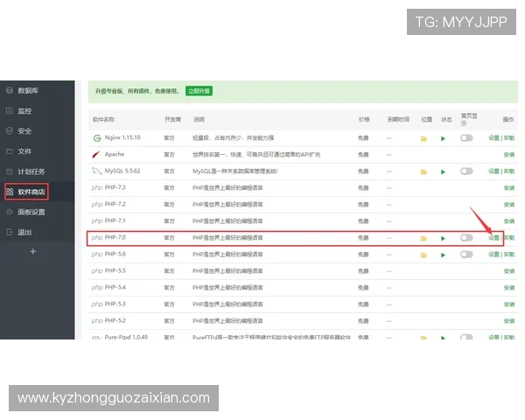Click the PHP-7.0 green play status icon
Image resolution: width=525 pixels, height=420 pixels.
click(444, 238)
